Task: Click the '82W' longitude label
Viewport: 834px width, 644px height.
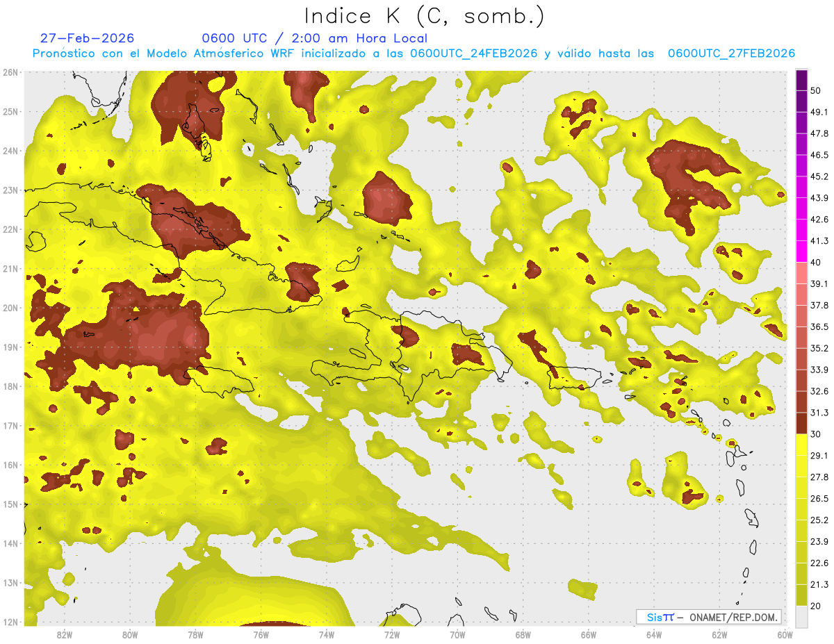Action: click(64, 634)
